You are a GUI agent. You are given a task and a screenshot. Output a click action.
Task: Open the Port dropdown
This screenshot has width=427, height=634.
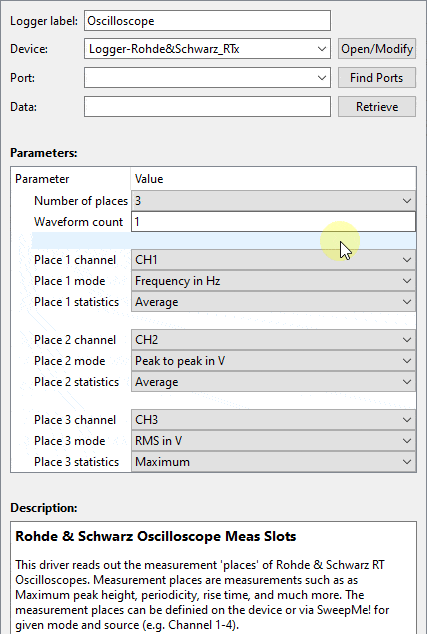click(207, 78)
